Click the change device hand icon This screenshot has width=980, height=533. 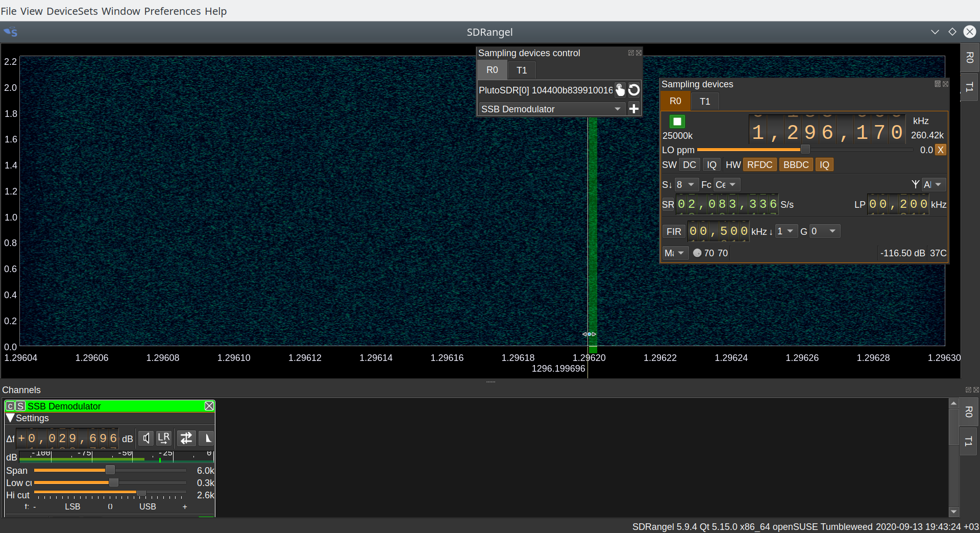[620, 90]
